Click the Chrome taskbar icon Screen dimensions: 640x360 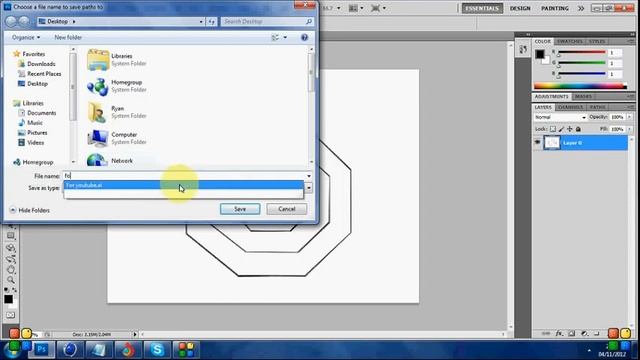(x=128, y=349)
